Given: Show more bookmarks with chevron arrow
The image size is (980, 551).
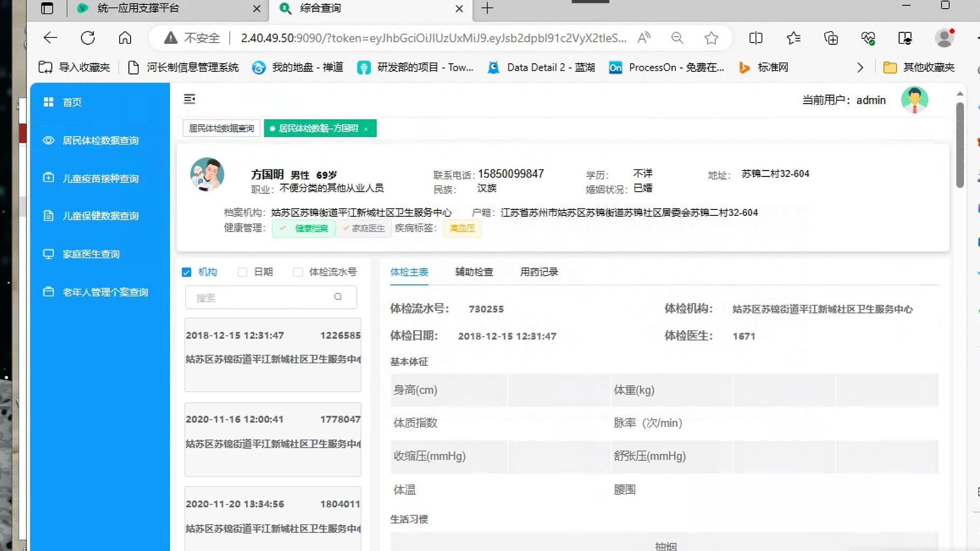Looking at the screenshot, I should (860, 67).
